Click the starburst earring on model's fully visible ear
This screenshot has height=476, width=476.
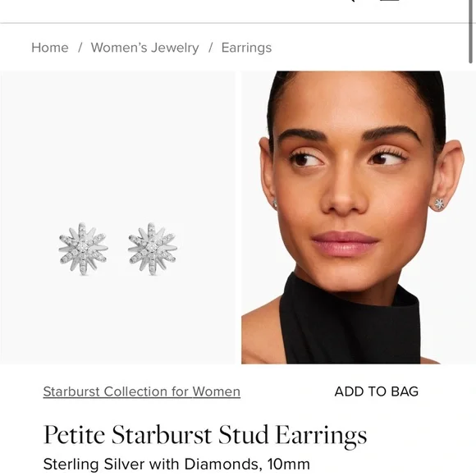click(439, 204)
